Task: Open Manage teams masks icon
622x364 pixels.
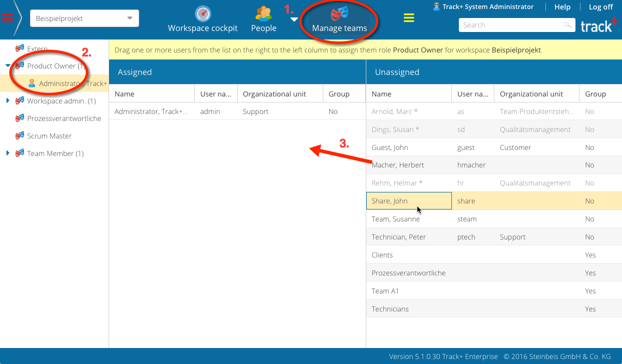Action: pos(340,12)
